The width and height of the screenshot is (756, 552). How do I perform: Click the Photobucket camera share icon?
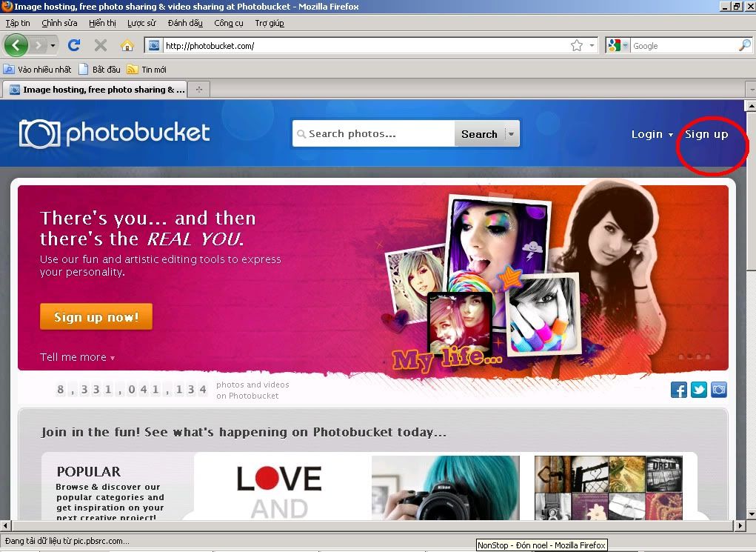pyautogui.click(x=718, y=390)
